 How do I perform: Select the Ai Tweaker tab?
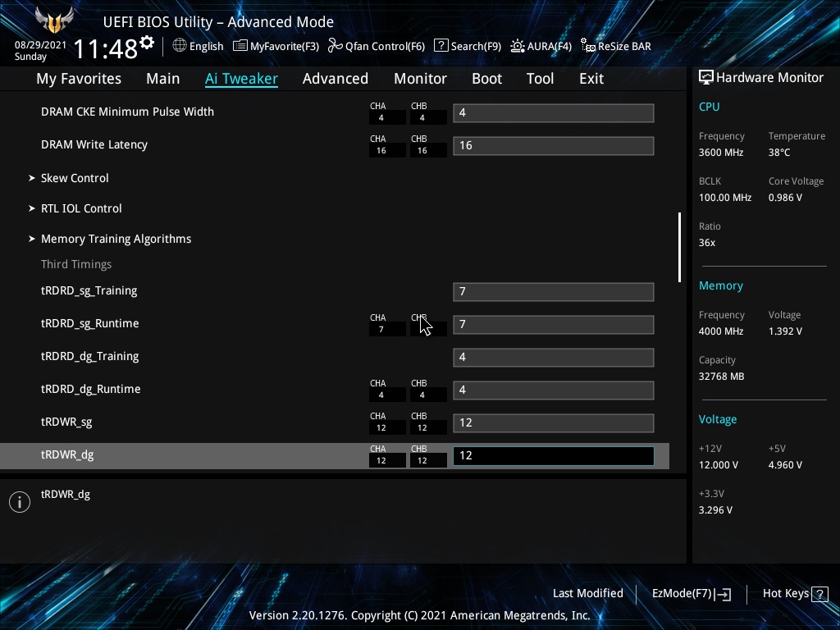[241, 79]
